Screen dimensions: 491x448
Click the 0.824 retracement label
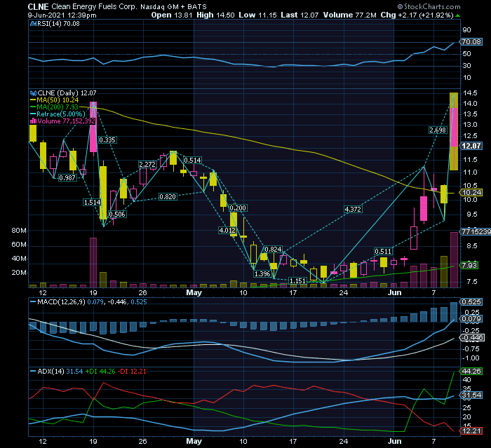click(273, 249)
